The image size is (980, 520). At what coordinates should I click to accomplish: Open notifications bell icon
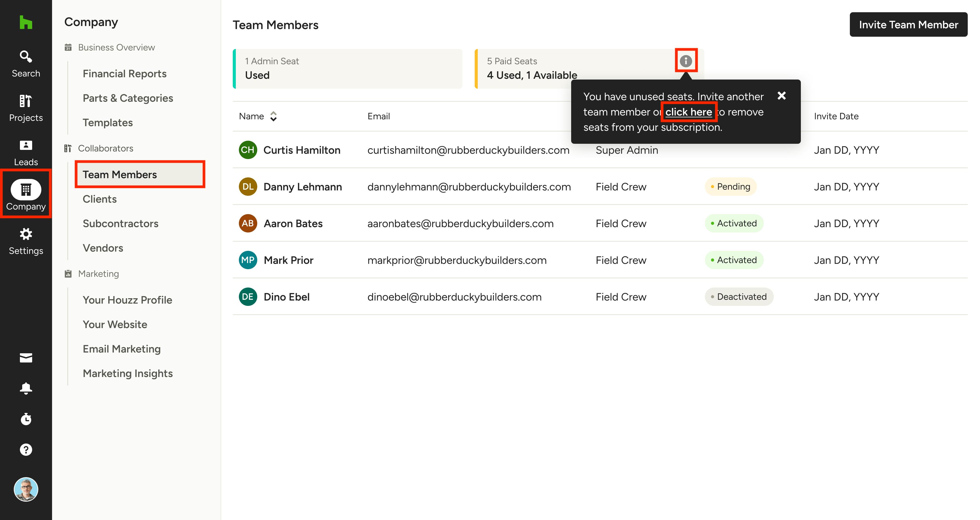[26, 388]
